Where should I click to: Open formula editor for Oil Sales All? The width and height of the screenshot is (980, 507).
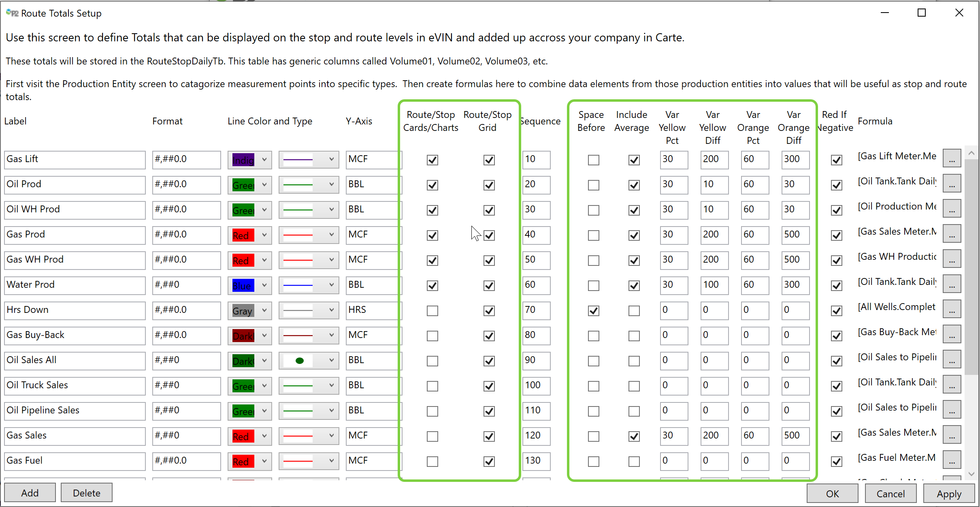click(952, 359)
